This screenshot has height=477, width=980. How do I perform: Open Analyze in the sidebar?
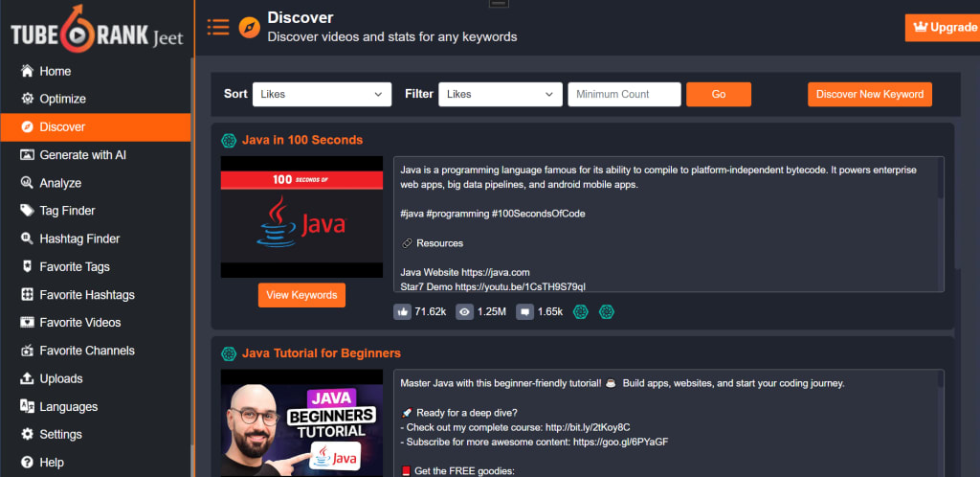[95, 183]
